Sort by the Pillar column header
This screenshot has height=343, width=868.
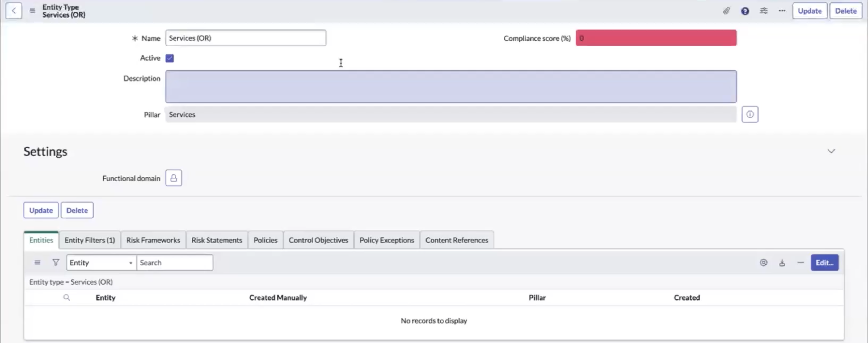537,298
